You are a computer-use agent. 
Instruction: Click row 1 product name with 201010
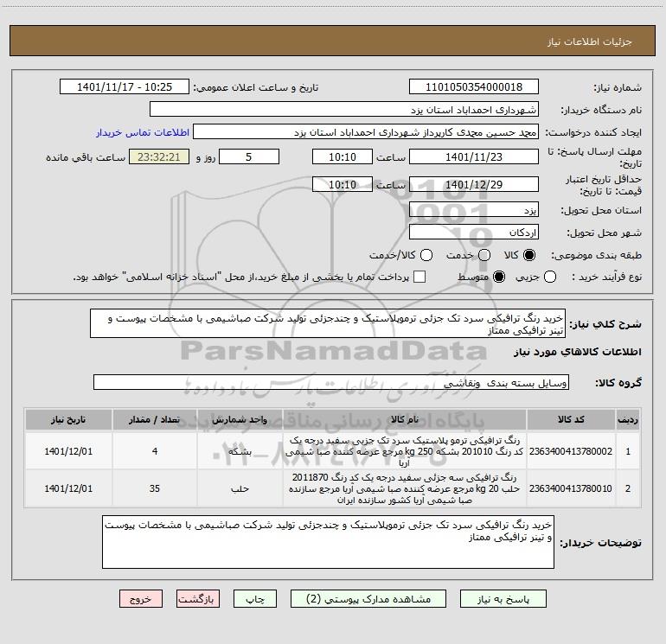point(405,451)
